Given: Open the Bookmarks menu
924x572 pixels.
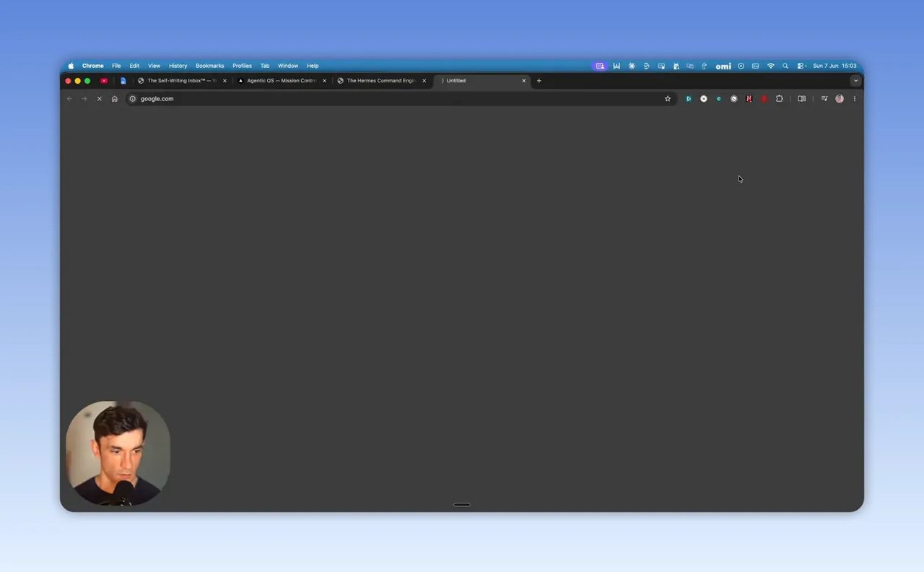Looking at the screenshot, I should point(209,66).
